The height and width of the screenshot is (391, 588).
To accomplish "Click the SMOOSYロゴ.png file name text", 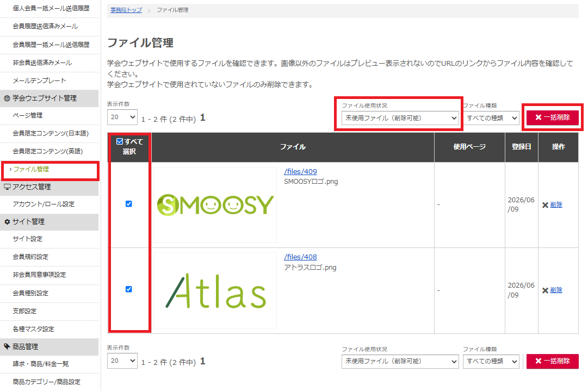I will [311, 182].
